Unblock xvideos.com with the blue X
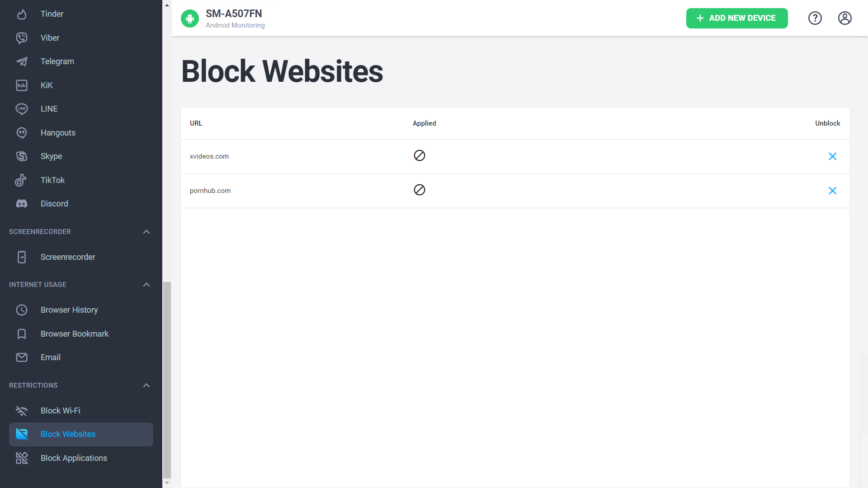 832,156
